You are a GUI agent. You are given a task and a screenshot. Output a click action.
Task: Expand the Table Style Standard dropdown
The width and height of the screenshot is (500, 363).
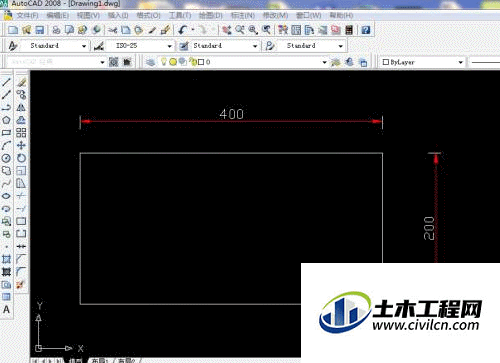pos(255,46)
